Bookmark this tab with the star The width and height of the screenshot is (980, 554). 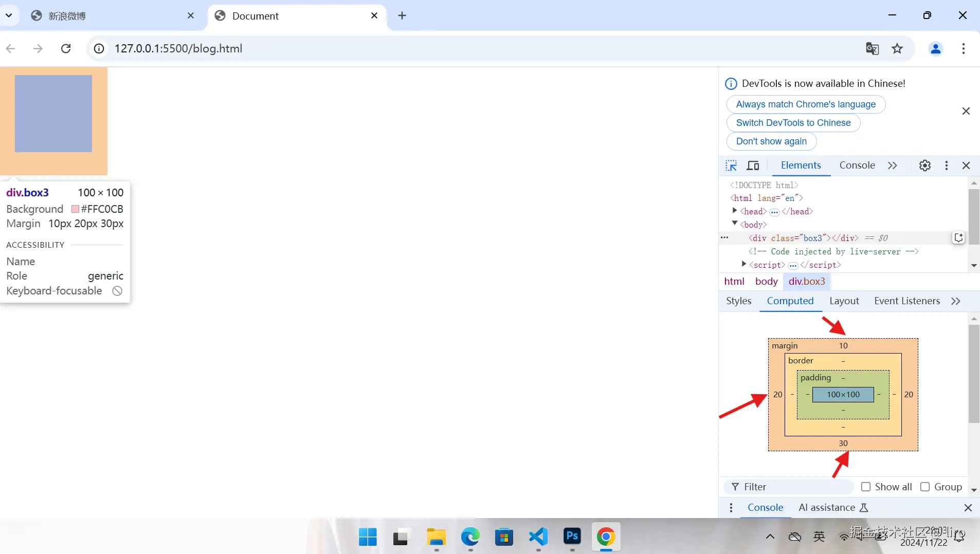(x=897, y=48)
